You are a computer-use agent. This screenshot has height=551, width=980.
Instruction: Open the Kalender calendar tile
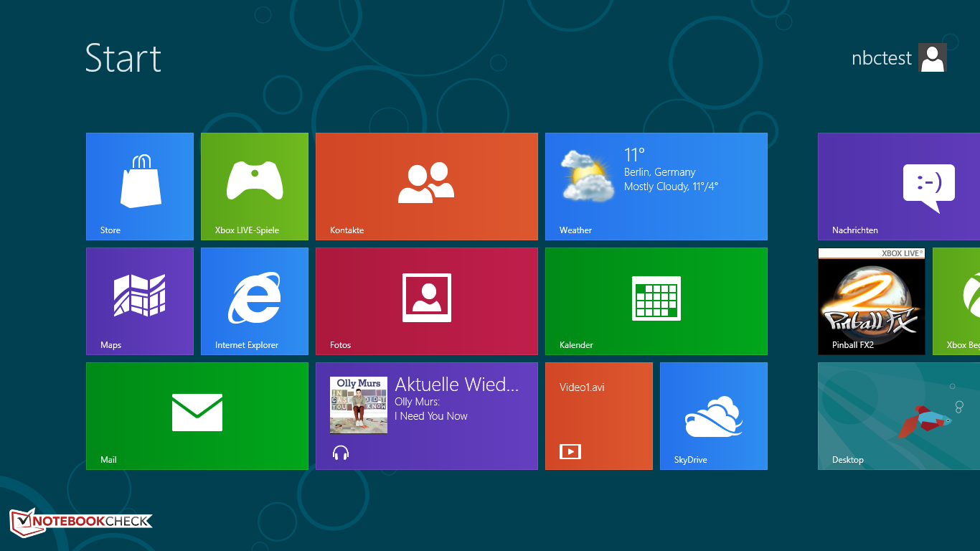(656, 301)
